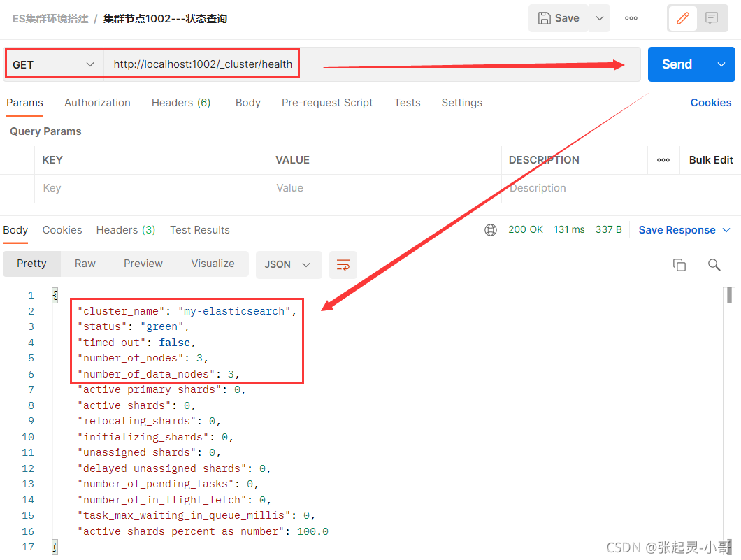
Task: Copy the response with the copy icon
Action: click(x=679, y=265)
